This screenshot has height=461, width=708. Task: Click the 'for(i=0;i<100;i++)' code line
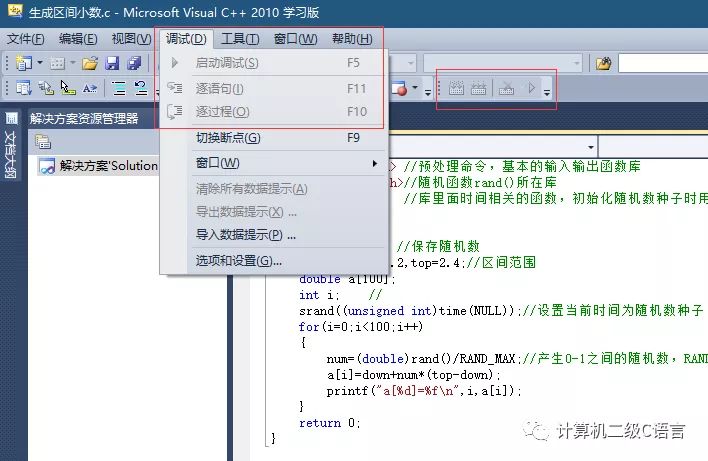[x=361, y=326]
